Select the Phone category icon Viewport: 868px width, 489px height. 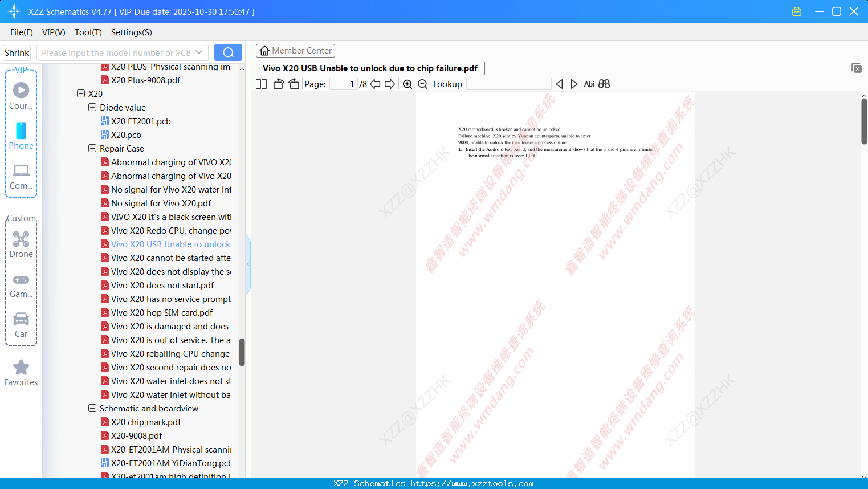coord(21,136)
